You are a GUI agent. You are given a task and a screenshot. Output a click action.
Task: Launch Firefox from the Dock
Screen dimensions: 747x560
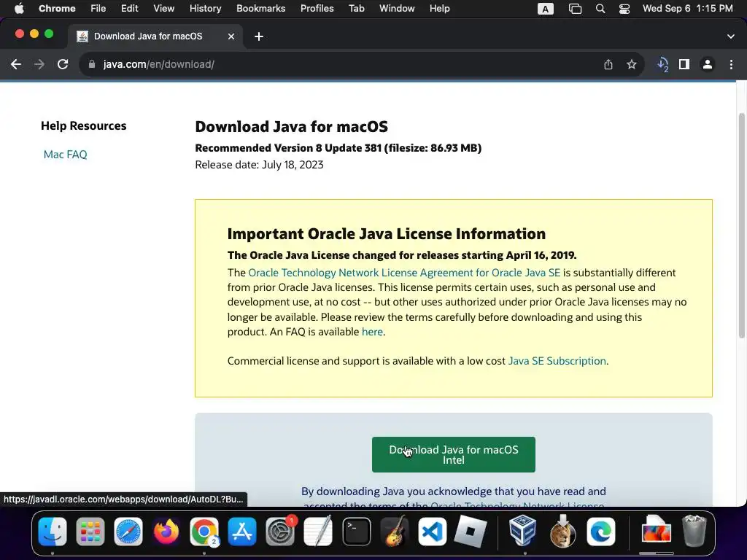pos(166,532)
